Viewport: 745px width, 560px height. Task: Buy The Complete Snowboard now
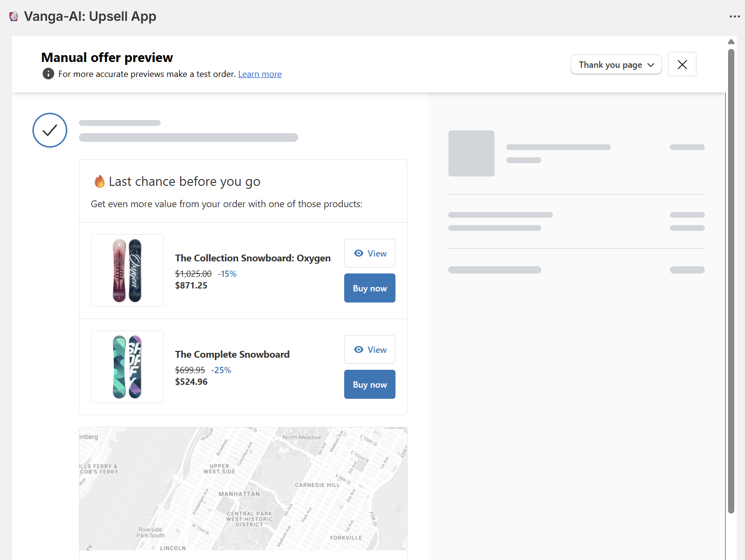pos(370,384)
